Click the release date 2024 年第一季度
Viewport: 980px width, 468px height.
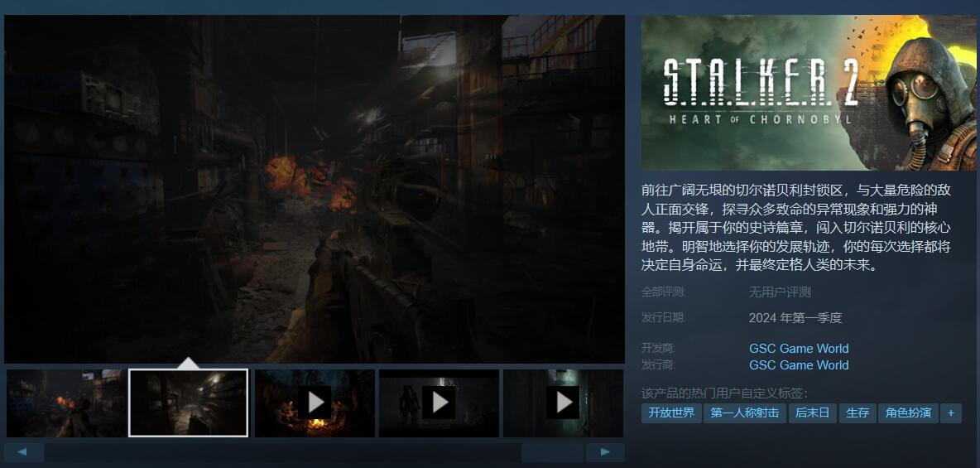tap(795, 318)
